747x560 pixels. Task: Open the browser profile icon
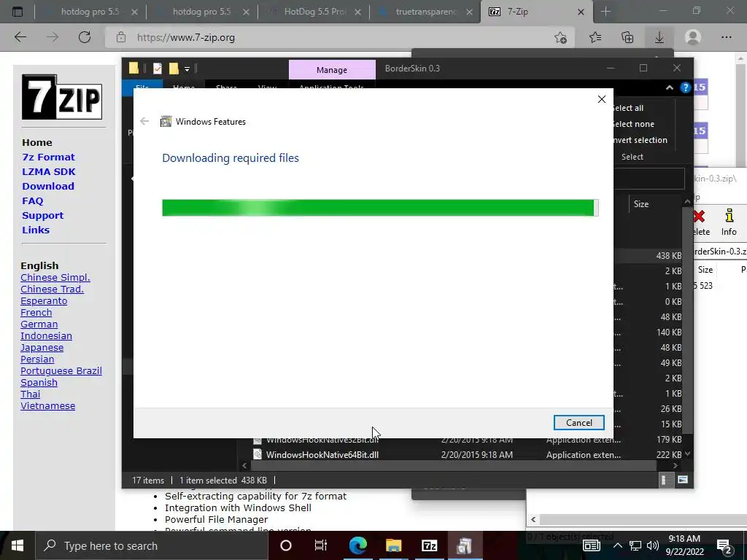click(x=693, y=37)
